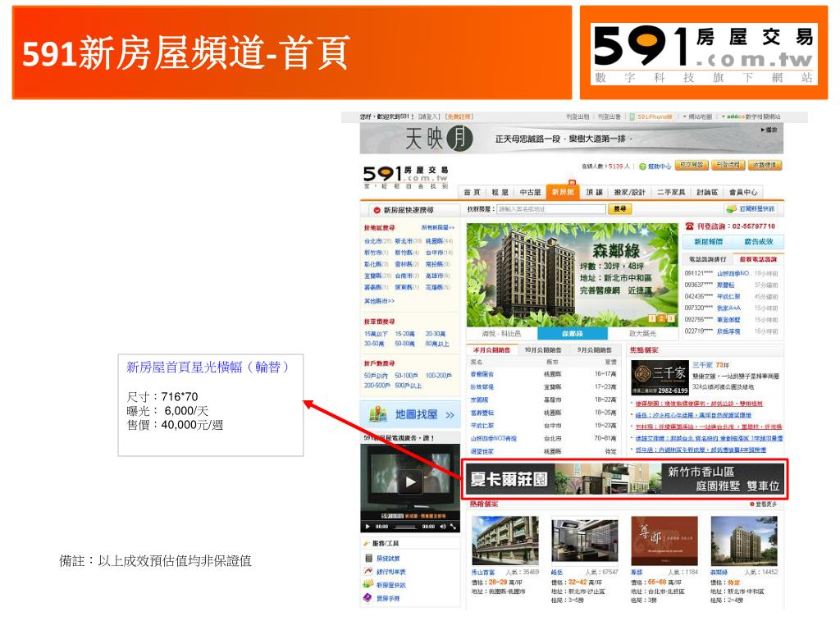Open the 三千家 focus case thumbnail
Image resolution: width=840 pixels, height=630 pixels.
[x=660, y=377]
